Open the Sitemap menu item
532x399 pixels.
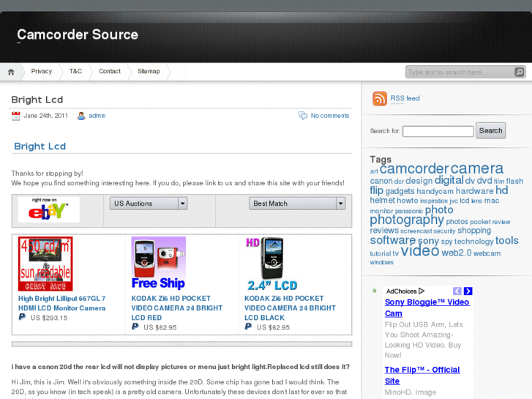pyautogui.click(x=149, y=71)
